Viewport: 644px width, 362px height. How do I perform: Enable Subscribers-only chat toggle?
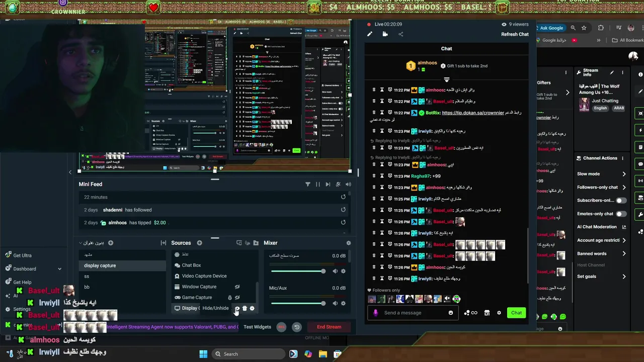(621, 201)
